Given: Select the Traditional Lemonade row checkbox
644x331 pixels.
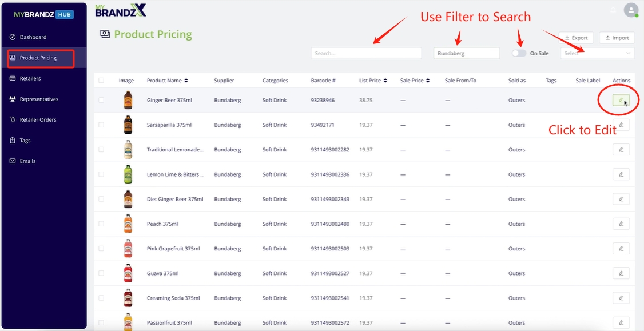Looking at the screenshot, I should [x=101, y=149].
